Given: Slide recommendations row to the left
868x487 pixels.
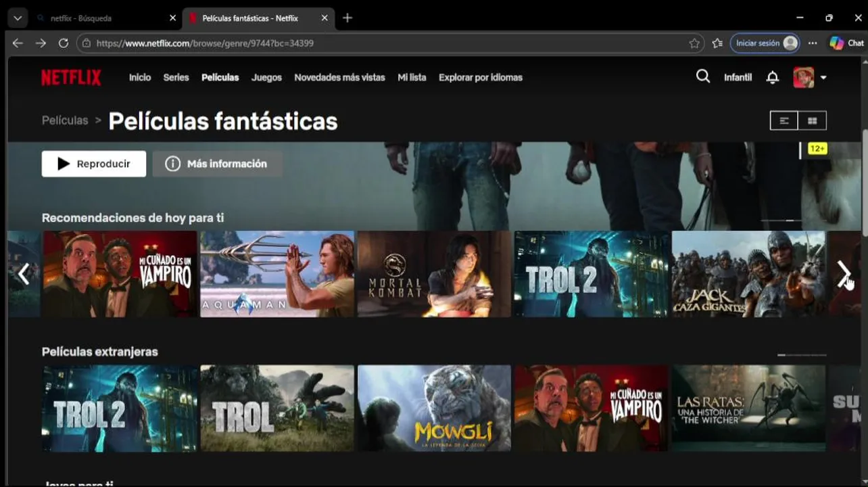Looking at the screenshot, I should (24, 274).
